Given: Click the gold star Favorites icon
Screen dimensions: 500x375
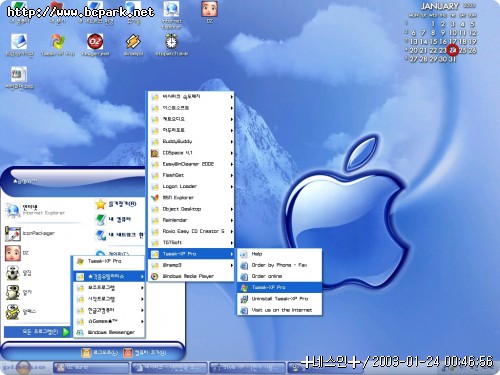Looking at the screenshot, I should pyautogui.click(x=100, y=204).
